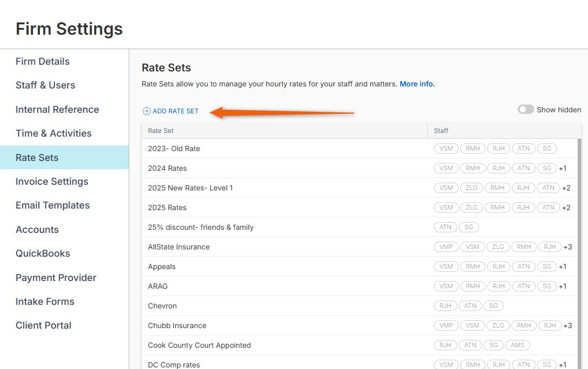Toggle the Show hidden switch
The width and height of the screenshot is (588, 369).
click(x=525, y=110)
